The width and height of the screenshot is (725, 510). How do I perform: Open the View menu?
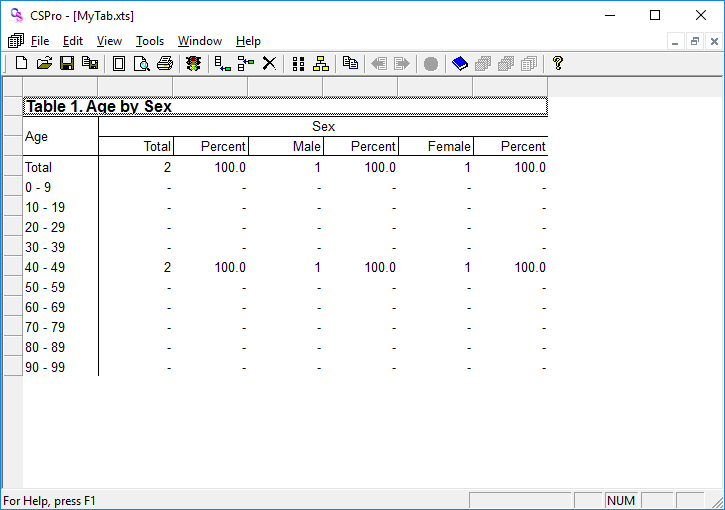pos(109,41)
